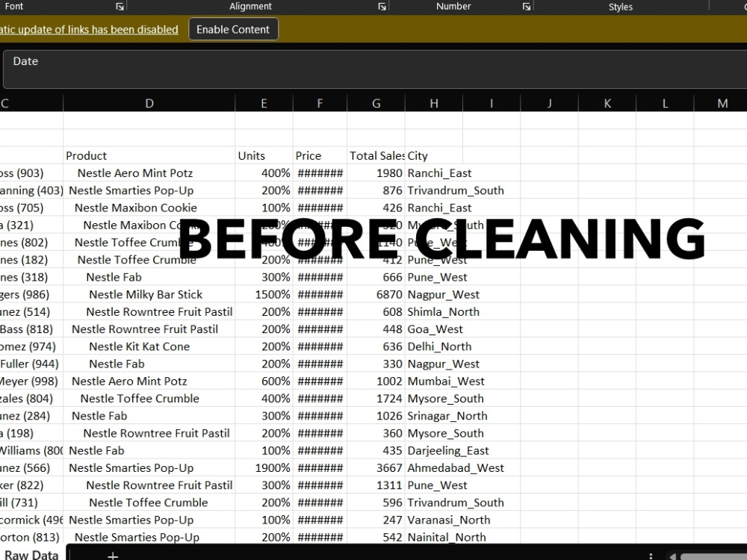Select the Srinagar_North city cell
This screenshot has height=560, width=747.
[447, 416]
